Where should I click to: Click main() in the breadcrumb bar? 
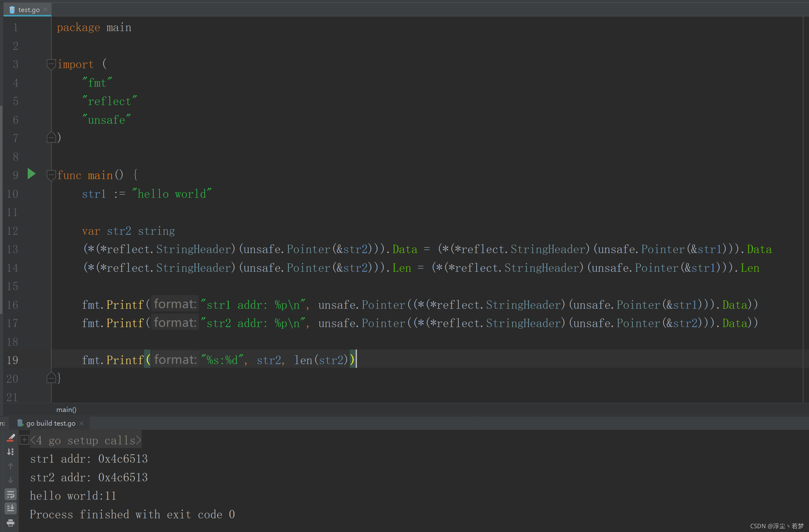pos(66,409)
